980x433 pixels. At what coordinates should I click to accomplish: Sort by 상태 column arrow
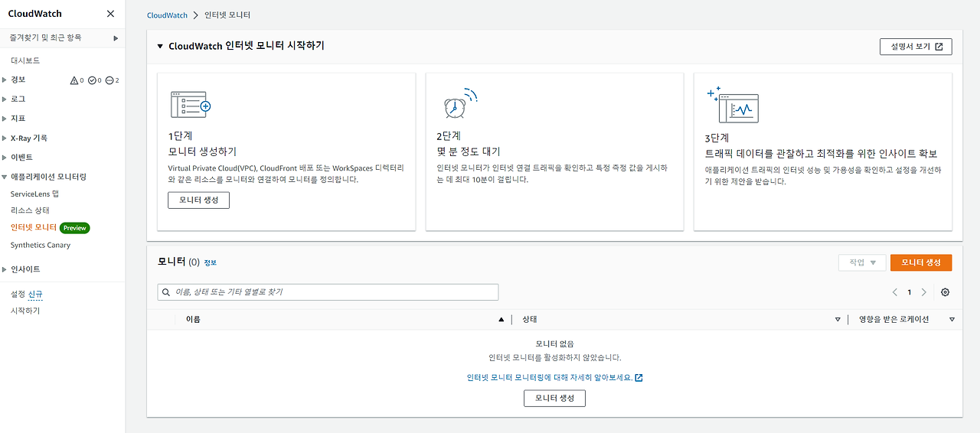pyautogui.click(x=838, y=320)
